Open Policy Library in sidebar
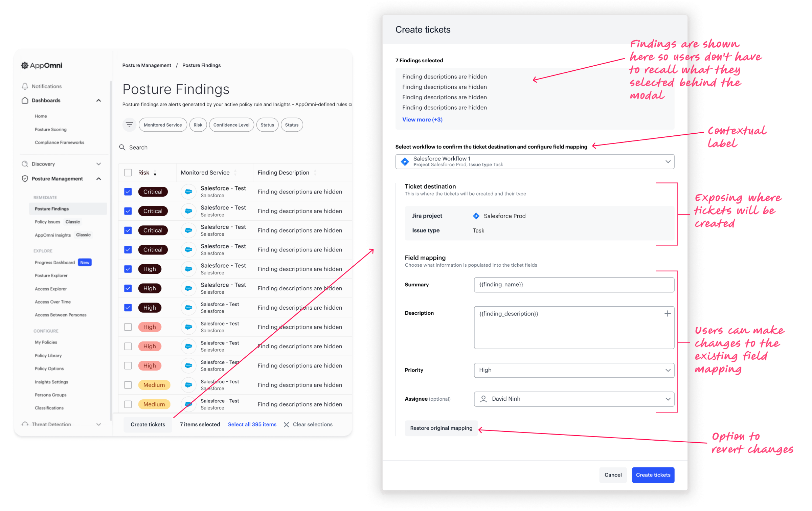This screenshot has width=812, height=511. coord(48,356)
